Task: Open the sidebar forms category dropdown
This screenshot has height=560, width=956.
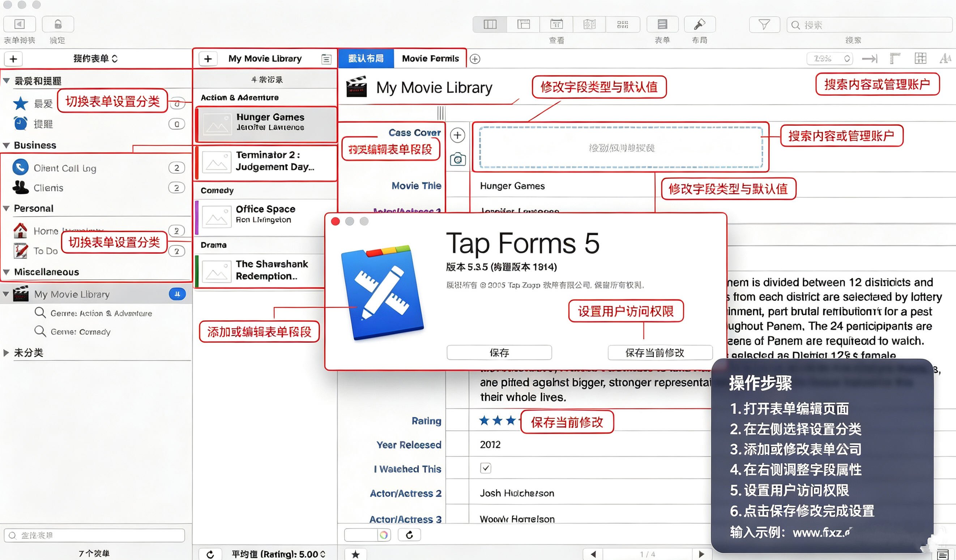Action: 95,59
